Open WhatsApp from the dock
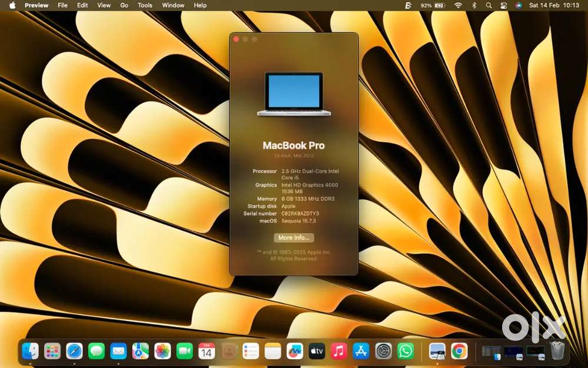 point(406,352)
